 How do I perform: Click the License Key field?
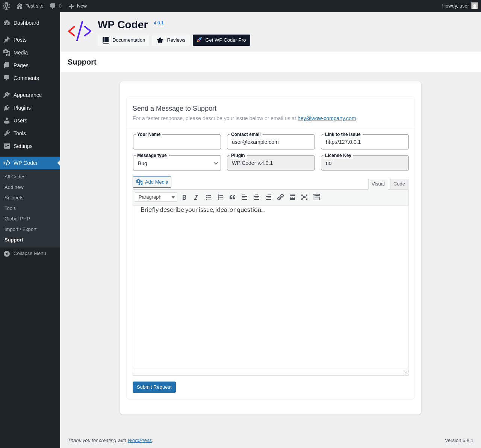click(365, 163)
